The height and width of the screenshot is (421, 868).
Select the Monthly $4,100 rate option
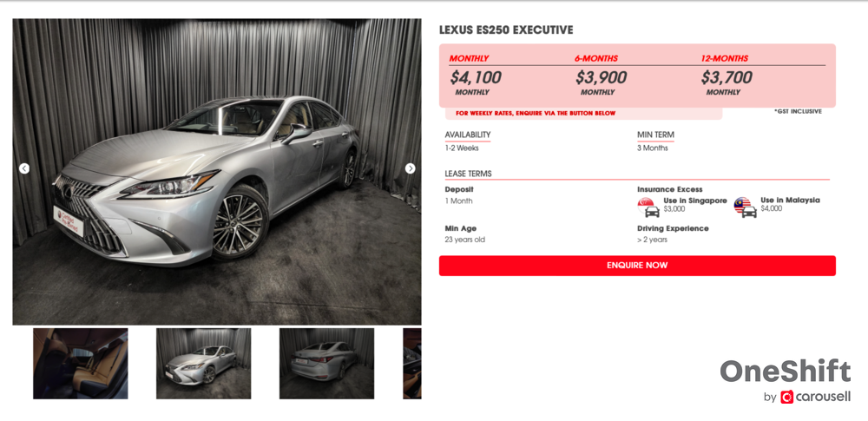click(x=476, y=76)
